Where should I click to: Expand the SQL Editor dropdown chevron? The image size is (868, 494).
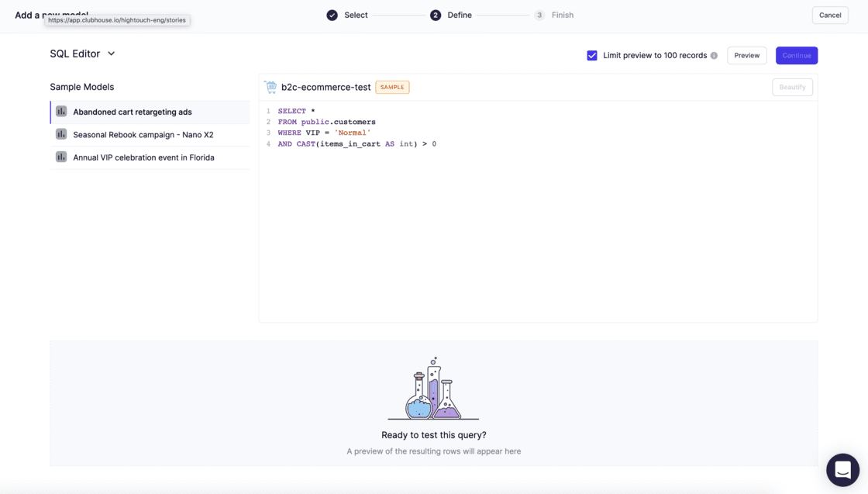(x=112, y=54)
